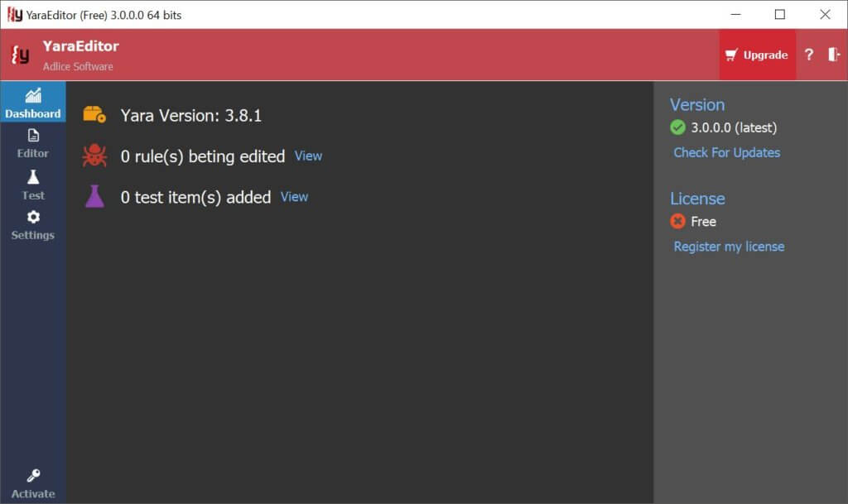Click Register my license
Viewport: 848px width, 504px height.
point(728,246)
